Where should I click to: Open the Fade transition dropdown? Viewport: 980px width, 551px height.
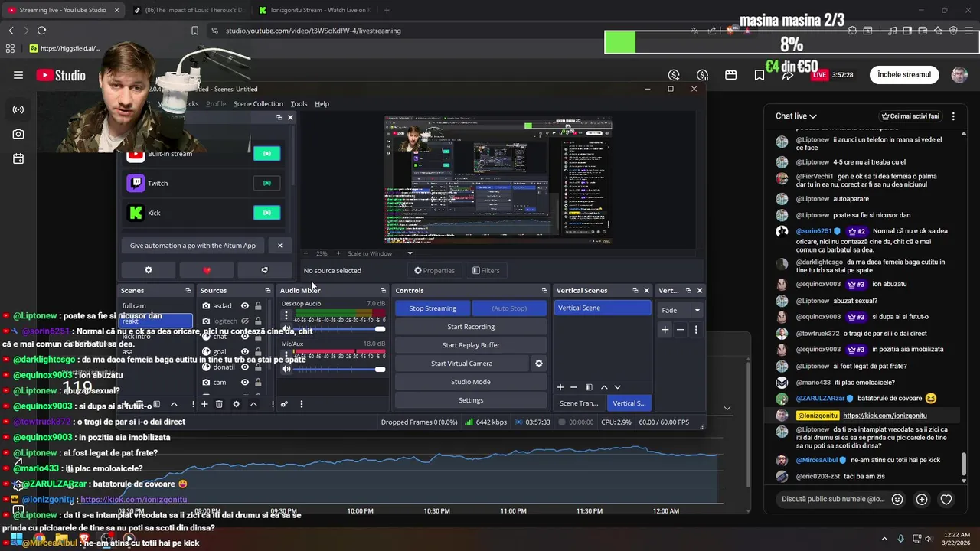coord(681,310)
